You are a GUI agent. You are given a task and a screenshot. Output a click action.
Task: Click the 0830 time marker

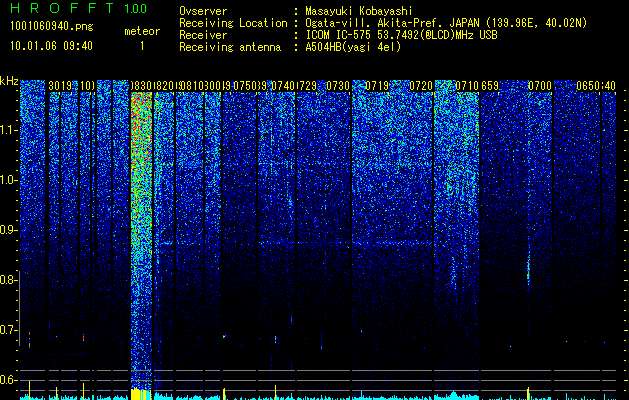[141, 86]
